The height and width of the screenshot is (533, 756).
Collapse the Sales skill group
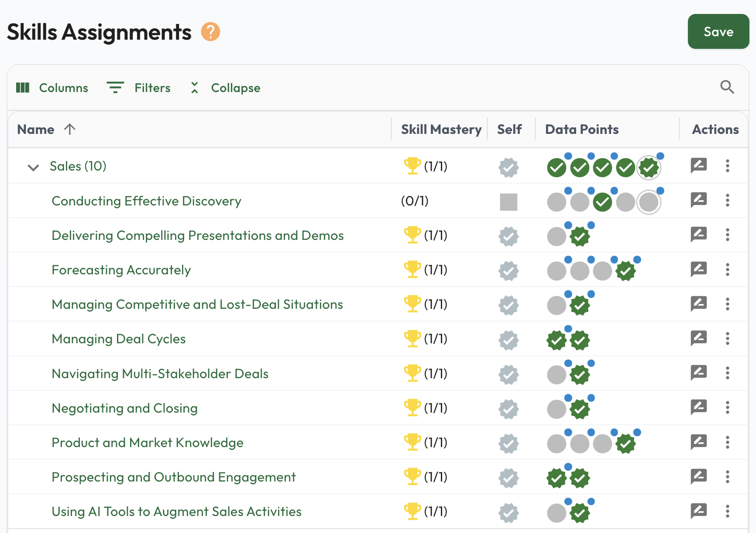coord(33,167)
